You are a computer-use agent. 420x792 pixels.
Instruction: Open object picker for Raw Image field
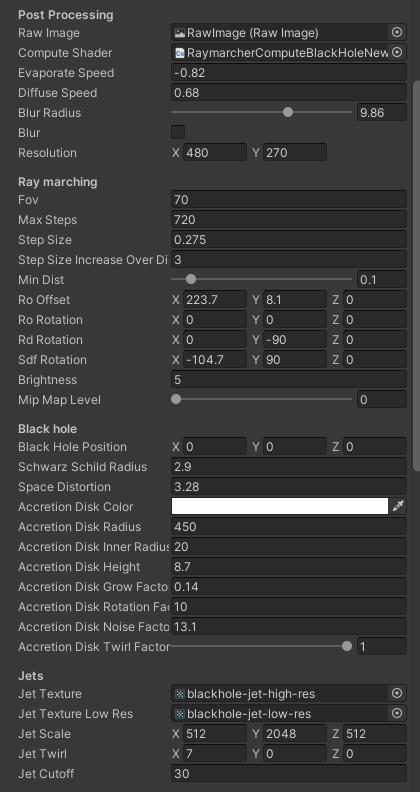[x=397, y=32]
